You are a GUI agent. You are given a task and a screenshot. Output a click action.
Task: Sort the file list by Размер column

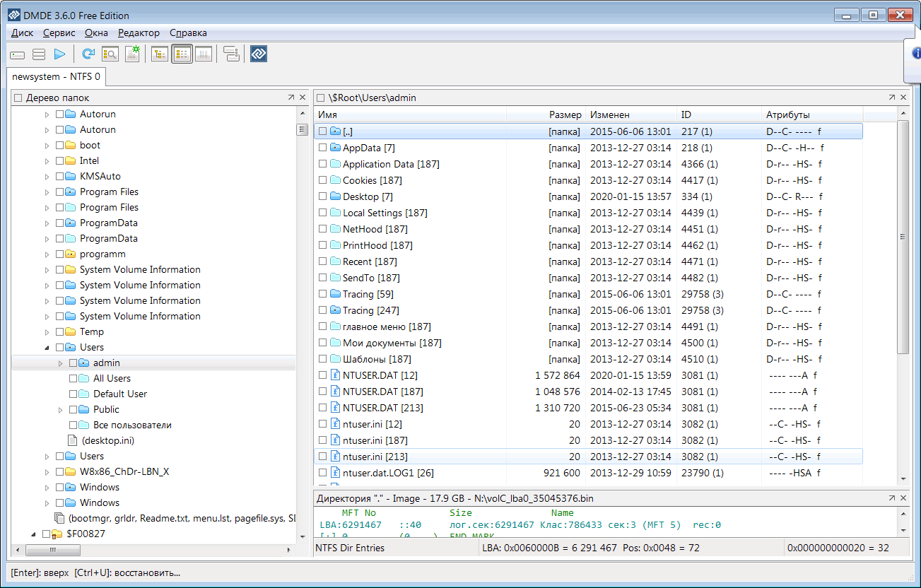point(565,114)
